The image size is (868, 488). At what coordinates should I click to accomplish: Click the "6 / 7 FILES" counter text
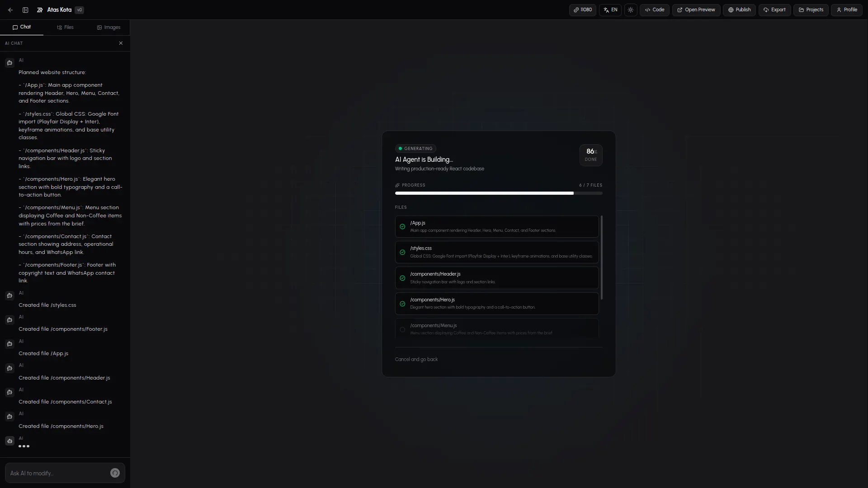[x=591, y=185]
